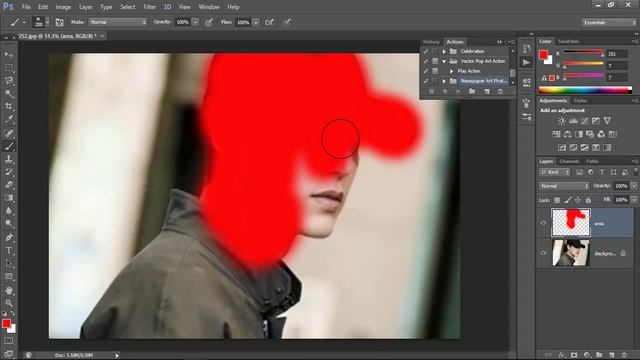640x360 pixels.
Task: Switch to the Swatches tab
Action: (x=568, y=41)
